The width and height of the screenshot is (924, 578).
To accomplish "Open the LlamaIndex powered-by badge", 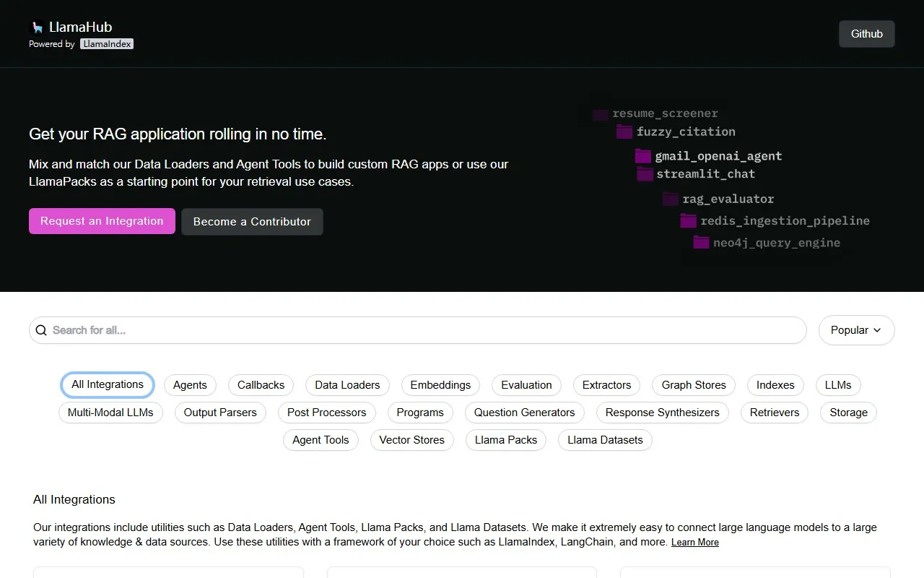I will (107, 44).
